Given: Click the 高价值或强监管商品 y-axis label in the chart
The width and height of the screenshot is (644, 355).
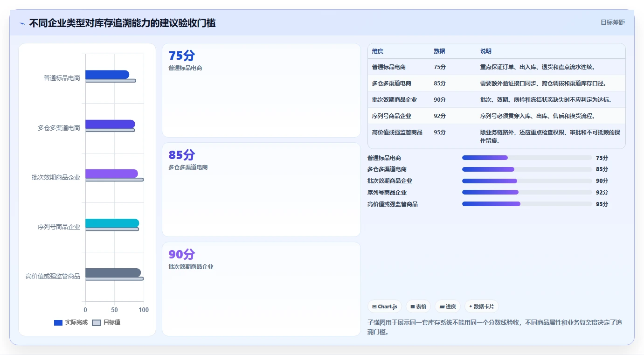Looking at the screenshot, I should click(x=53, y=277).
